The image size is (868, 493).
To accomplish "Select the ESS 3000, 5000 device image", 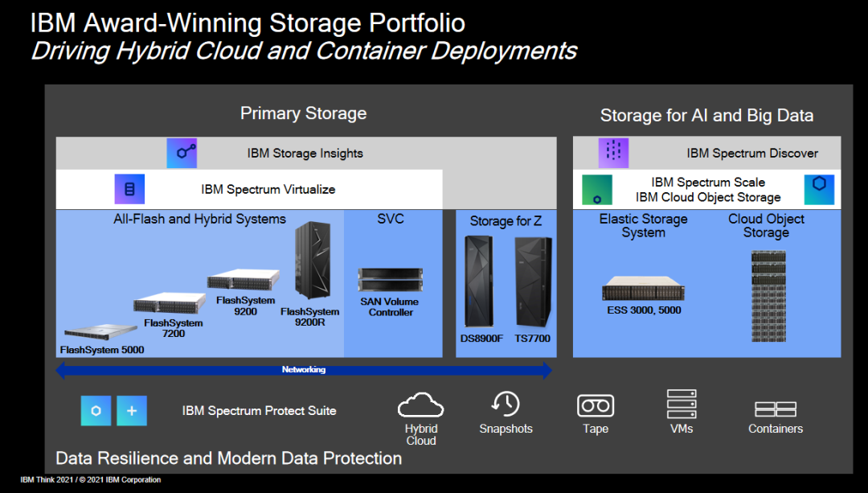I will [x=643, y=288].
